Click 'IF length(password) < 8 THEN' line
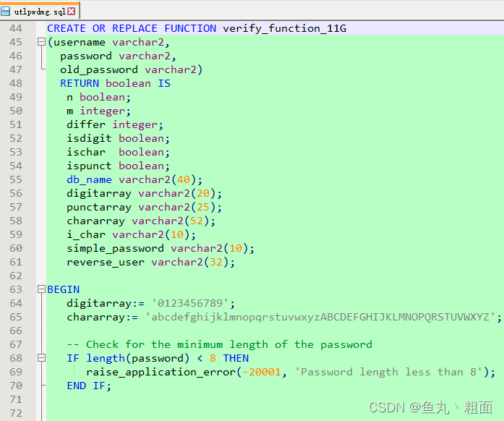The image size is (504, 421). click(x=158, y=358)
